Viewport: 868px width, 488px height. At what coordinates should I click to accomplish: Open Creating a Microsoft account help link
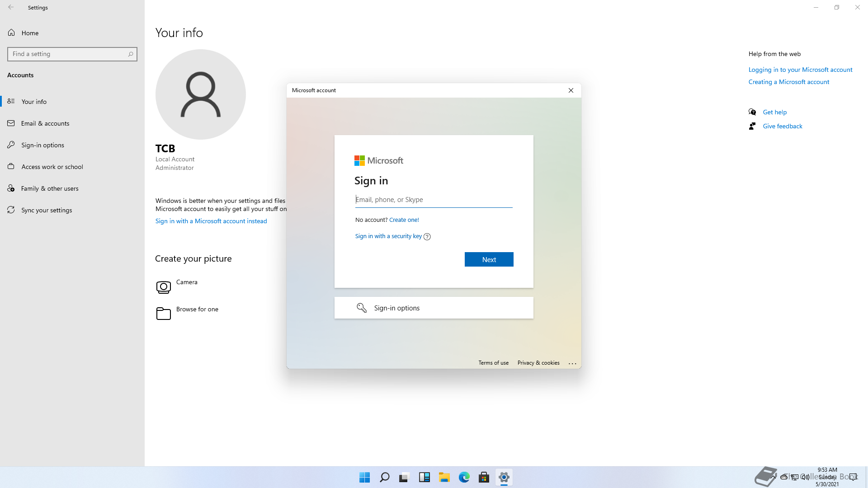pyautogui.click(x=789, y=82)
